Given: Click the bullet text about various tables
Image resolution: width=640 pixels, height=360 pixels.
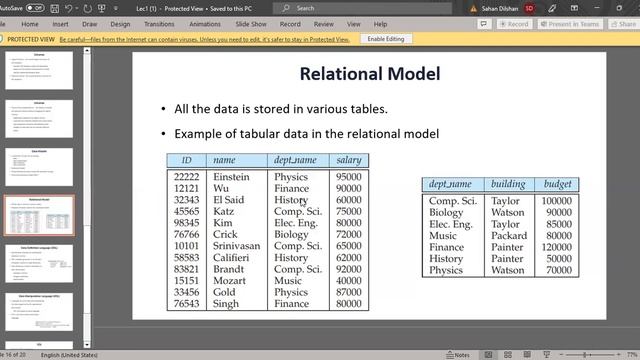Looking at the screenshot, I should pos(281,109).
